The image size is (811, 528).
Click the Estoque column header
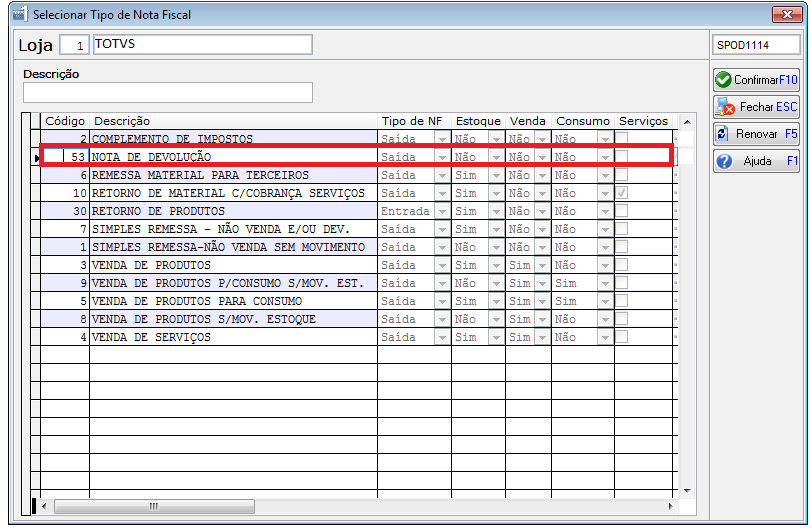point(478,121)
